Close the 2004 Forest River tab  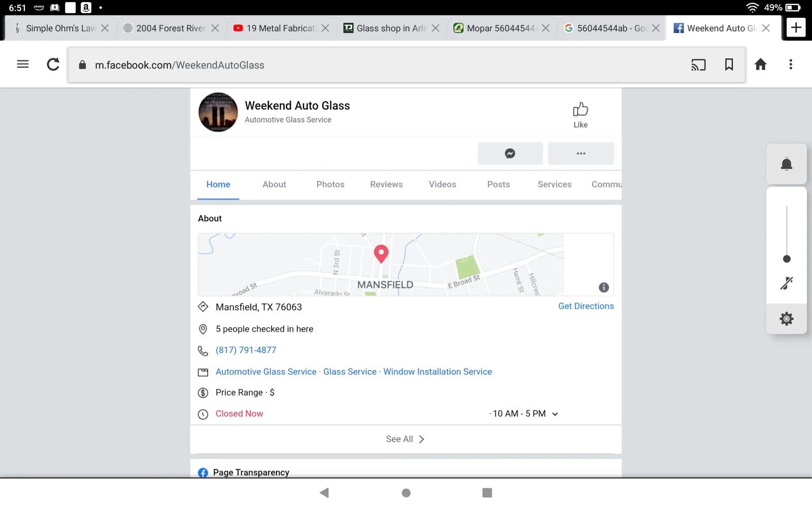click(215, 28)
